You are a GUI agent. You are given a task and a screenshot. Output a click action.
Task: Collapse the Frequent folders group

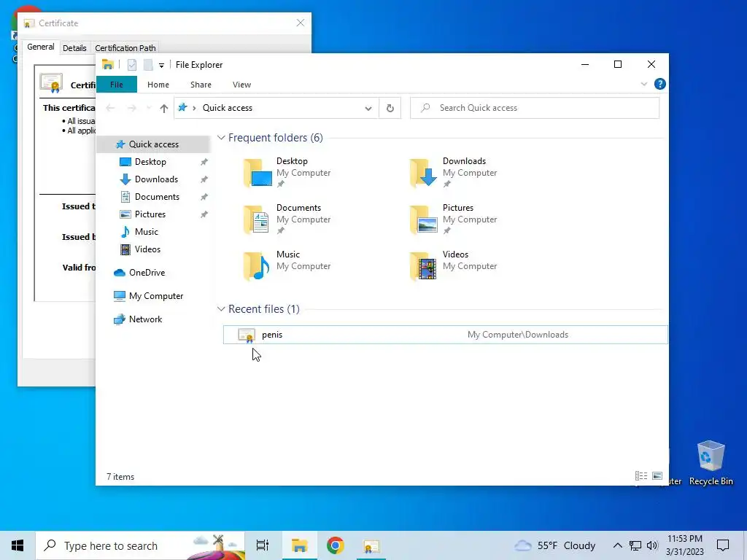point(221,138)
